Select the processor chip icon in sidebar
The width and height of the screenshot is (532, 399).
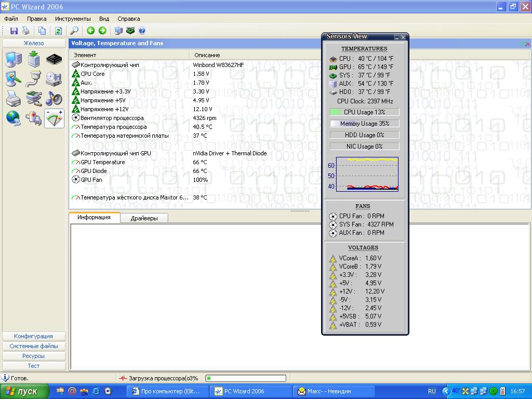pos(54,59)
